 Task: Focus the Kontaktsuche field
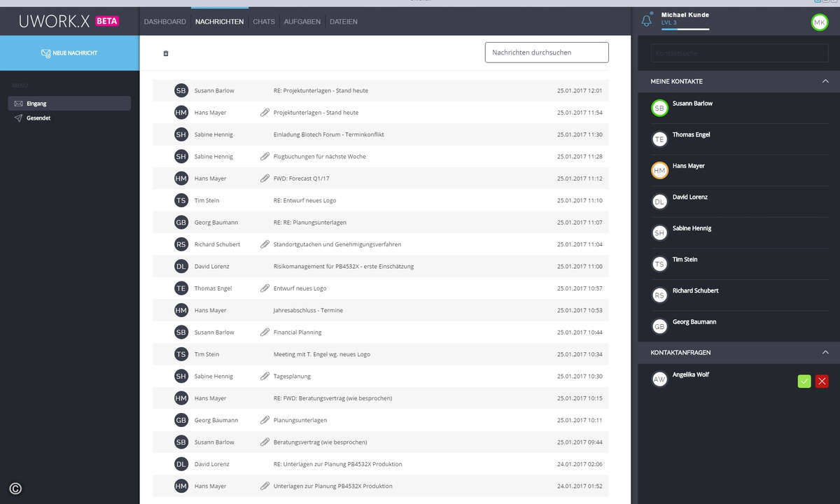pyautogui.click(x=740, y=53)
